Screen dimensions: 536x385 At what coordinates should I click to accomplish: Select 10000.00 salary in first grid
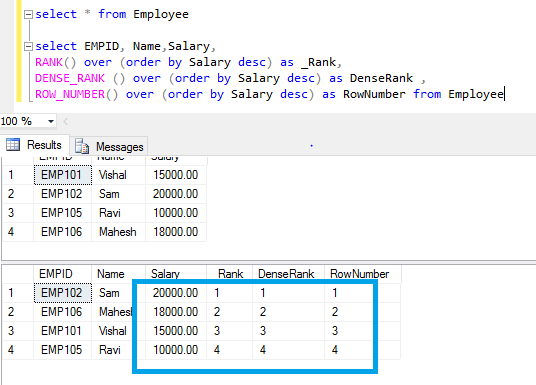pos(176,213)
